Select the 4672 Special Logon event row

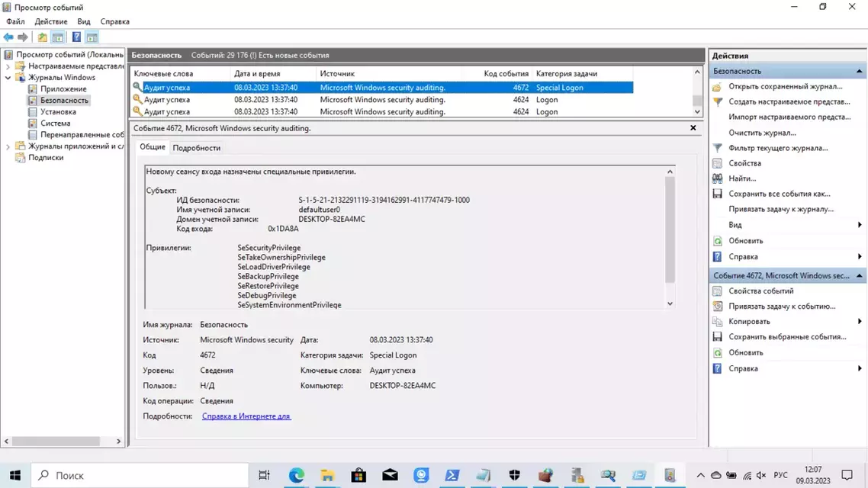click(382, 88)
